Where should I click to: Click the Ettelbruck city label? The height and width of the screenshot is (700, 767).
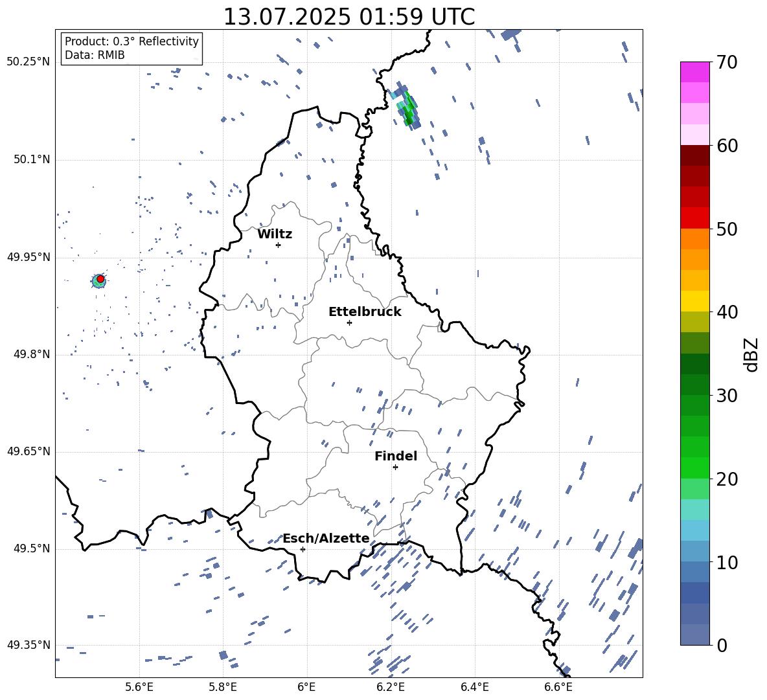pyautogui.click(x=365, y=312)
